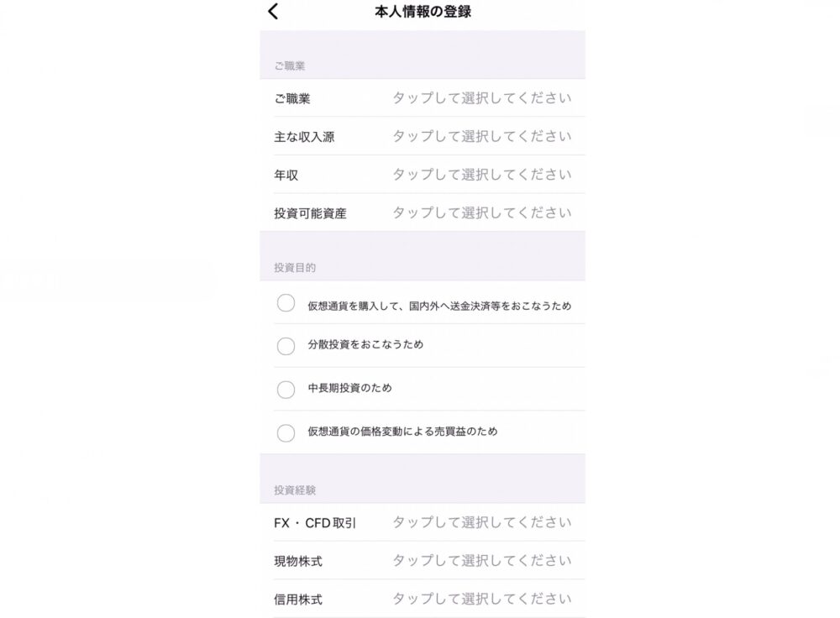Click the 投資経験 section header

point(295,490)
